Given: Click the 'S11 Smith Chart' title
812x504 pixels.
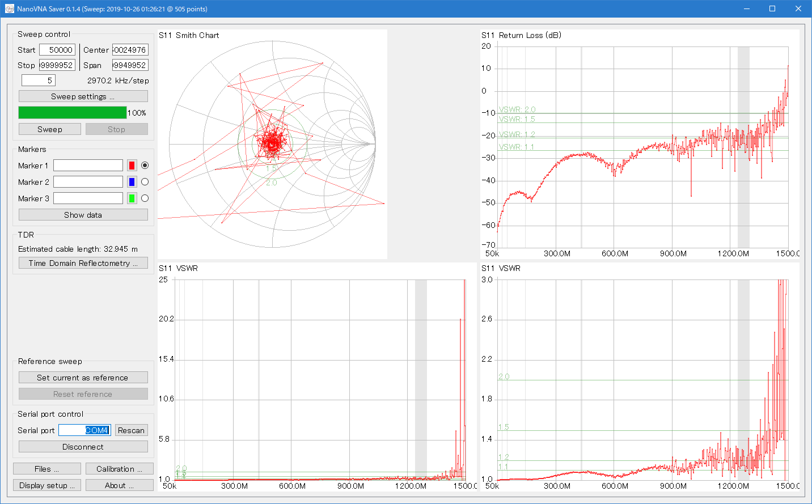Looking at the screenshot, I should coord(189,35).
